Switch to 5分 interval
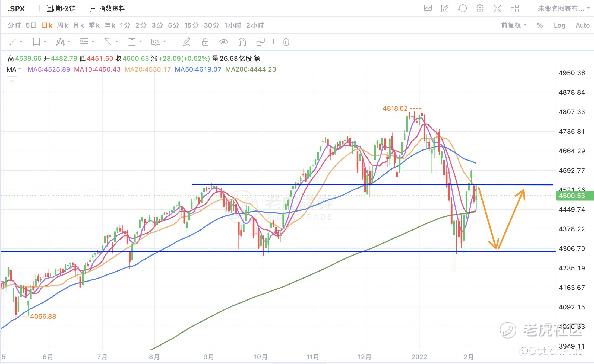 click(173, 25)
